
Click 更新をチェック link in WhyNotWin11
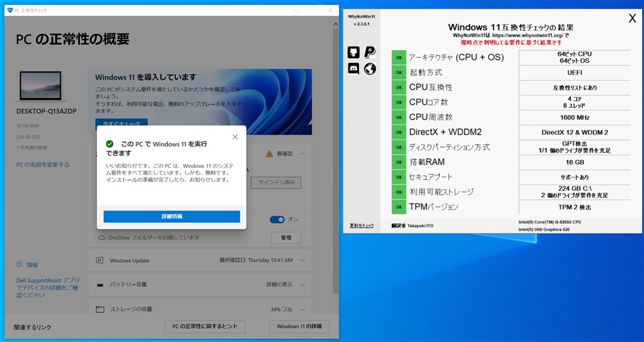coord(362,226)
